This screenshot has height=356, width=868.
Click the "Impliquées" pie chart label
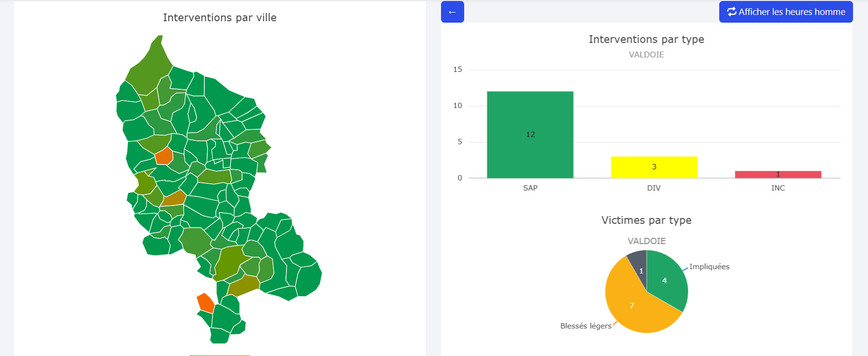pos(709,267)
